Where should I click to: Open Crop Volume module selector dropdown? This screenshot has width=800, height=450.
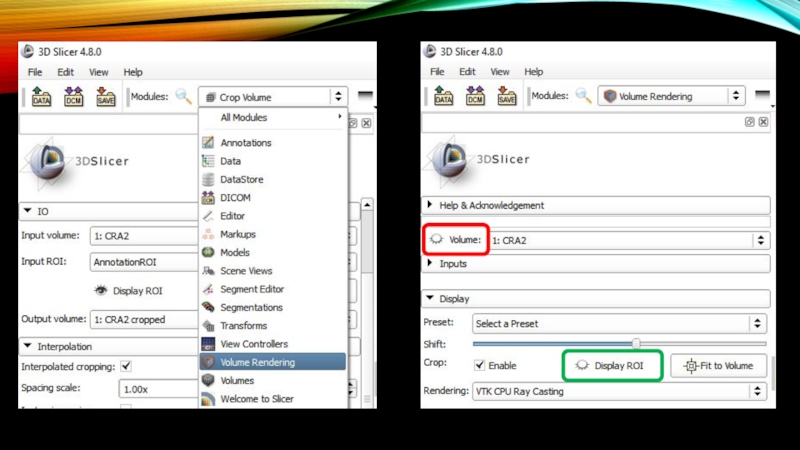273,97
